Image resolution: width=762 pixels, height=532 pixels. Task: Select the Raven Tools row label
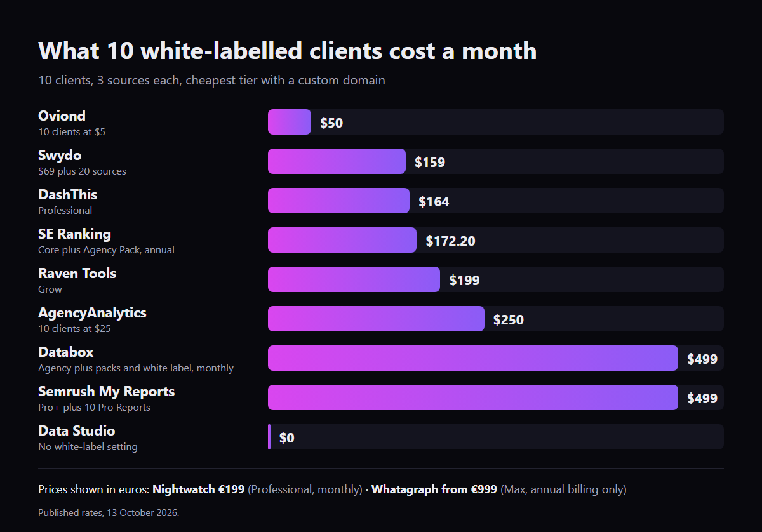click(77, 273)
